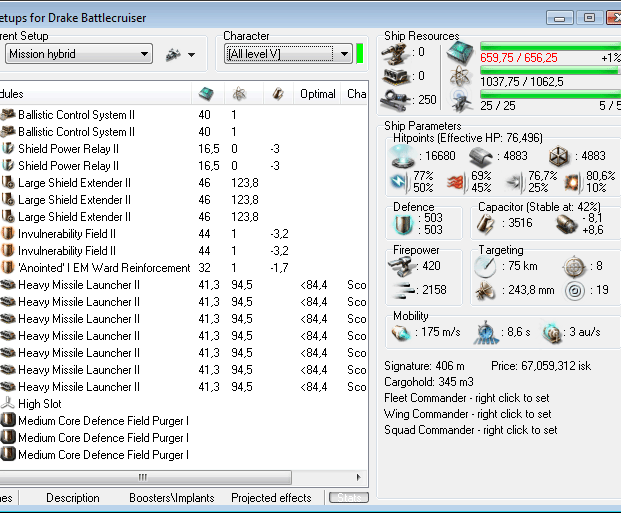Click the shield hitpoints icon showing 16680
621x513 pixels.
[x=403, y=155]
